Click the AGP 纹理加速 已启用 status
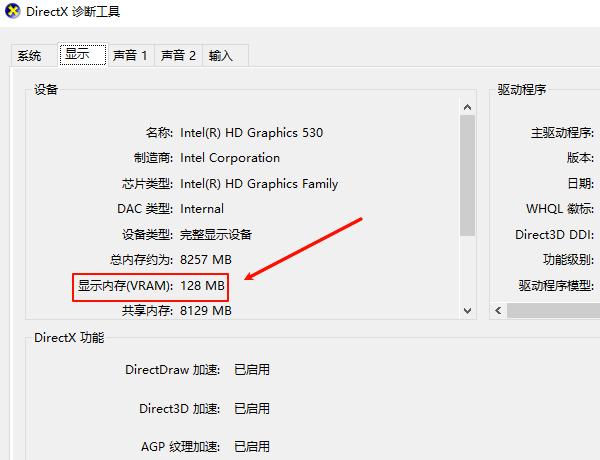The image size is (600, 460). [252, 447]
